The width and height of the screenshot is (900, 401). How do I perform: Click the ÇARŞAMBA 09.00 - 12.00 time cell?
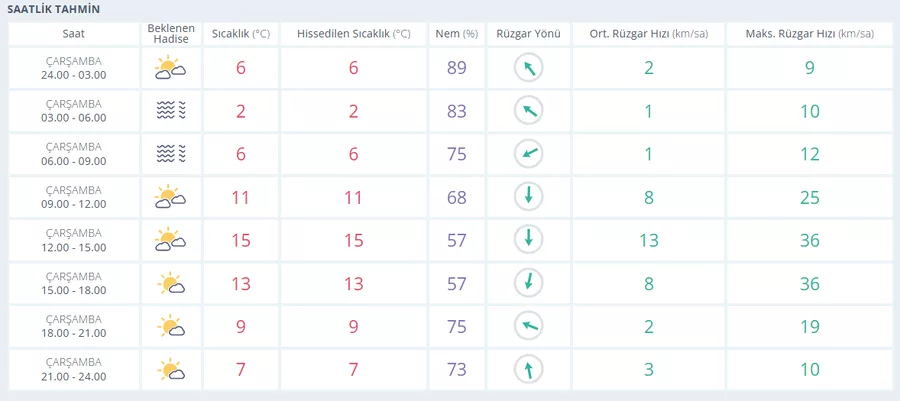pyautogui.click(x=74, y=197)
